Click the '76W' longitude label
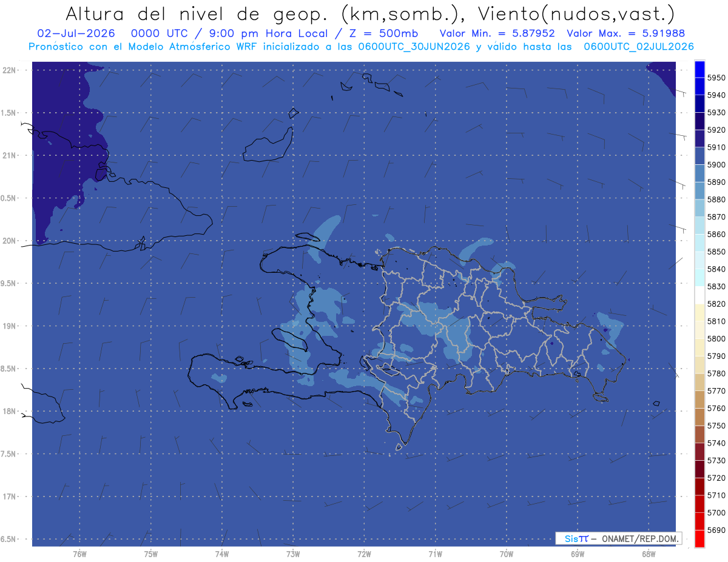The width and height of the screenshot is (728, 562). [79, 555]
